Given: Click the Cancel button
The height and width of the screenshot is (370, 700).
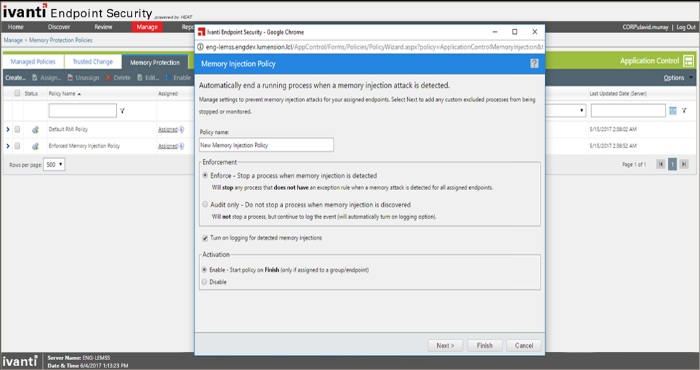Looking at the screenshot, I should (x=524, y=345).
